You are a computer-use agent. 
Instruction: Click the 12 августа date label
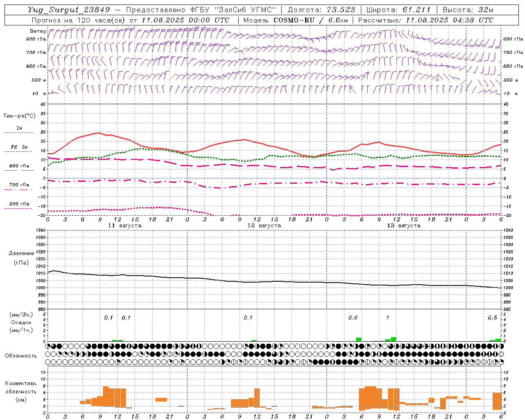click(264, 226)
